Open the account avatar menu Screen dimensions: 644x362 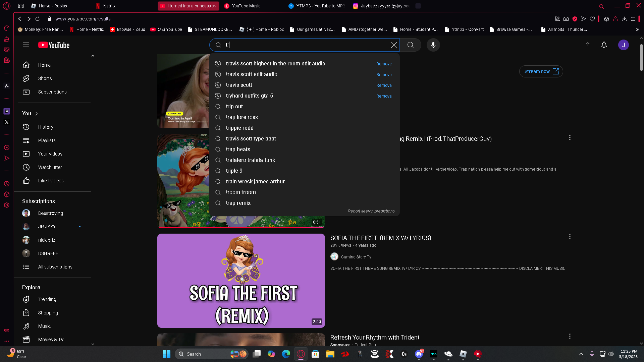pyautogui.click(x=623, y=45)
